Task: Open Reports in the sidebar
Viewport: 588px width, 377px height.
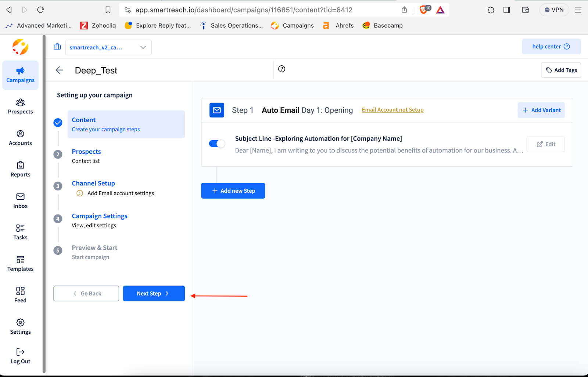Action: click(20, 170)
